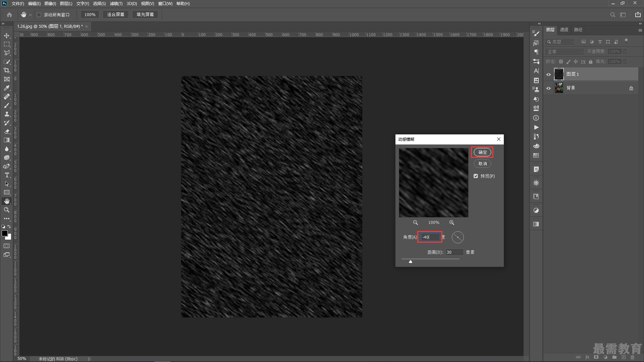Viewport: 644px width, 362px height.
Task: Toggle lock image pixels brush icon
Action: 568,62
